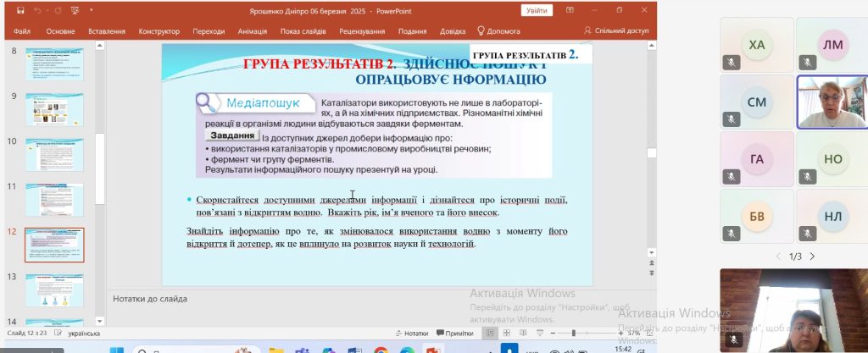868x353 pixels.
Task: Click the thumbnail pane scroll-down arrow
Action: point(100,321)
